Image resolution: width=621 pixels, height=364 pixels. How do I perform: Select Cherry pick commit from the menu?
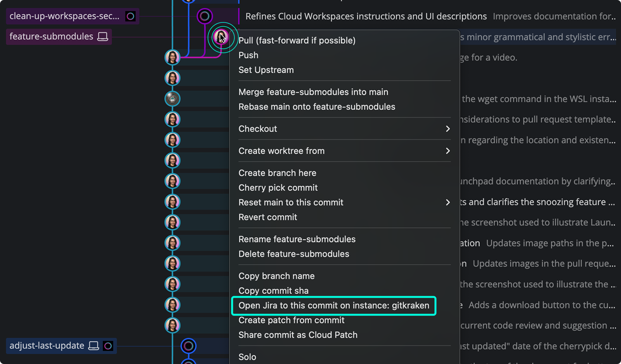(x=278, y=188)
